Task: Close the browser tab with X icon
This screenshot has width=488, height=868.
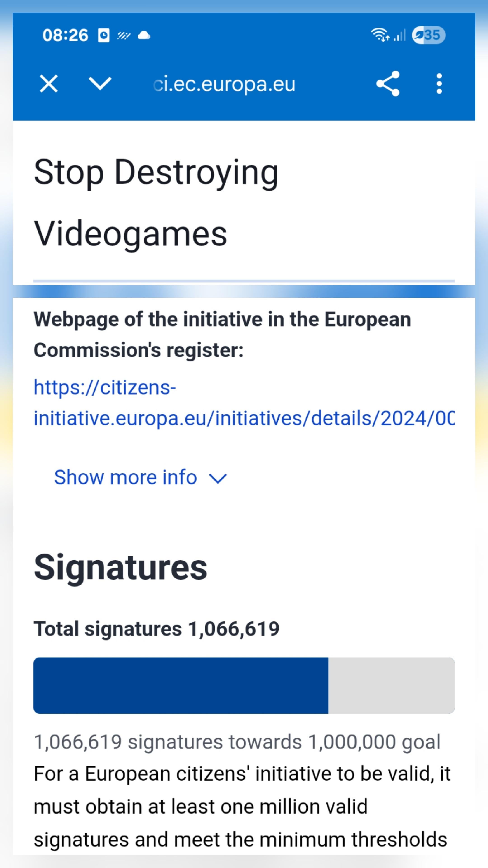Action: pos(49,84)
